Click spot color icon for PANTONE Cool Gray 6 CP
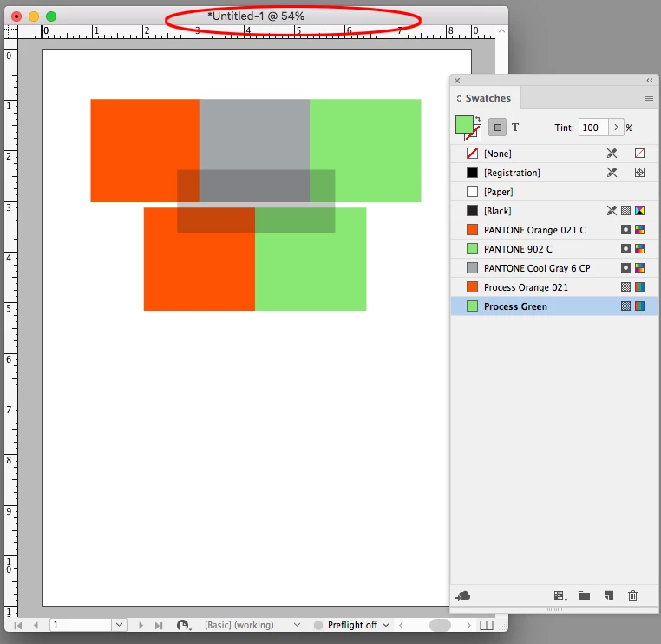The image size is (661, 644). (x=625, y=268)
